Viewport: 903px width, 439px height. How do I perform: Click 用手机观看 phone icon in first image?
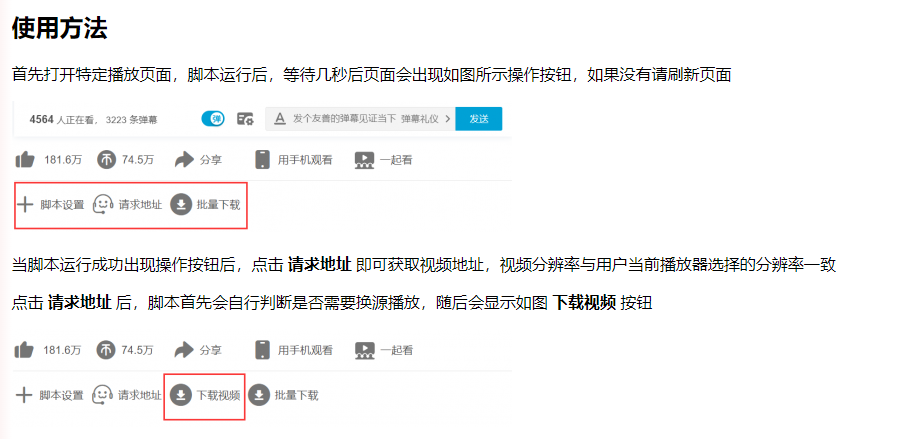[x=262, y=160]
